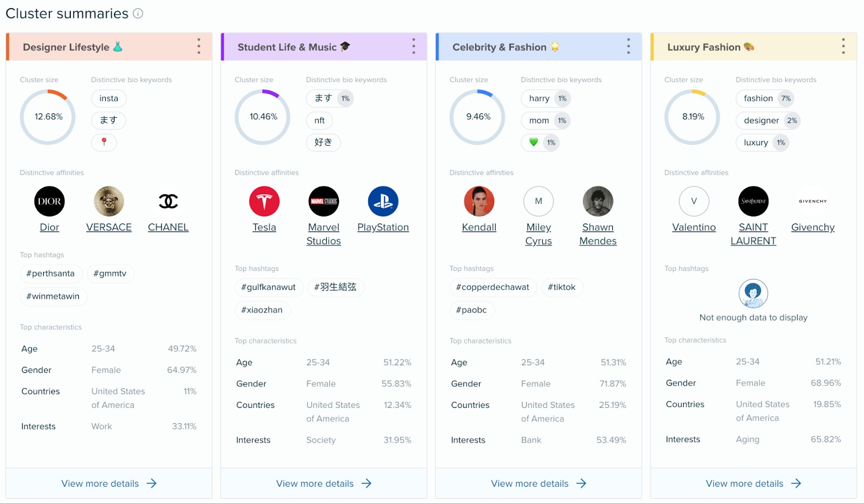864x504 pixels.
Task: Open Celebrity & Fashion options menu
Action: [628, 46]
